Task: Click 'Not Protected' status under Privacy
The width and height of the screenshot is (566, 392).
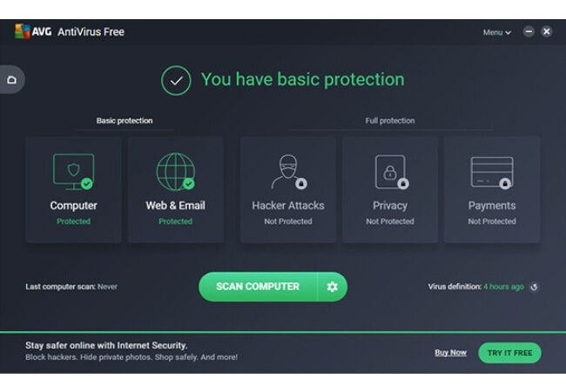Action: [390, 221]
